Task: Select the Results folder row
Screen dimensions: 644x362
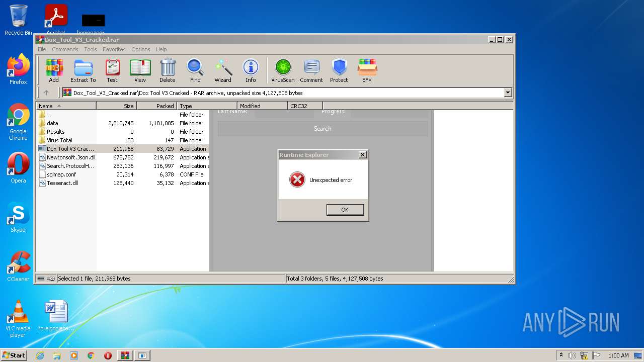Action: tap(123, 132)
